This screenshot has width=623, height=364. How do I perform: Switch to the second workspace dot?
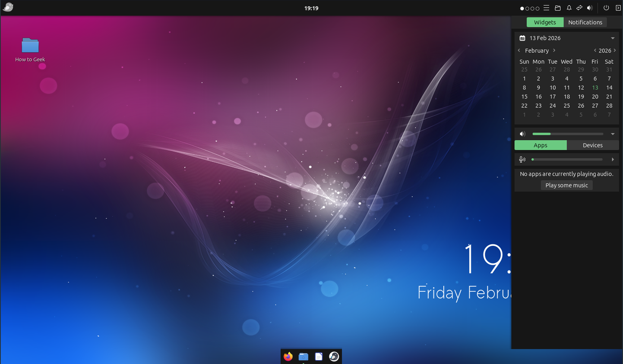[x=527, y=8]
